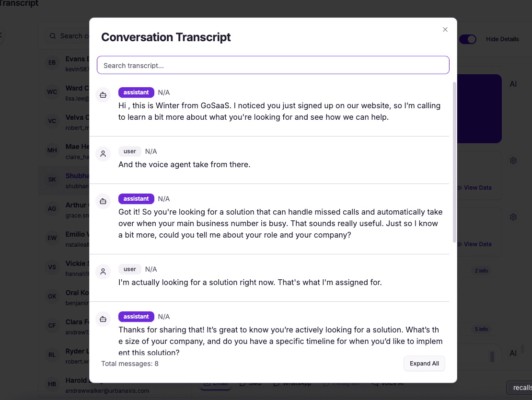Click inside the 'Search transcript...' input field
The image size is (532, 400).
(273, 65)
